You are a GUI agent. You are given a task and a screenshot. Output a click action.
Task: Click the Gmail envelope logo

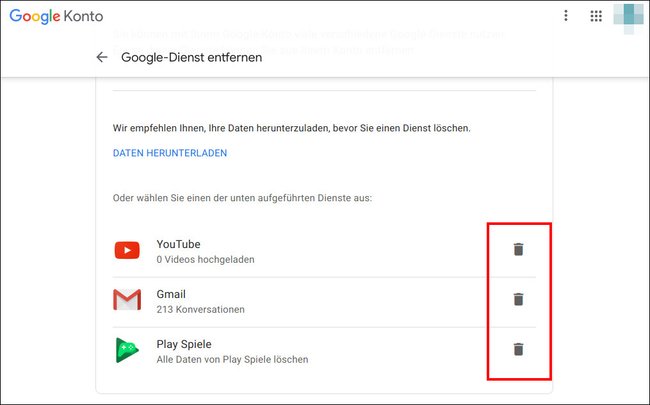127,300
